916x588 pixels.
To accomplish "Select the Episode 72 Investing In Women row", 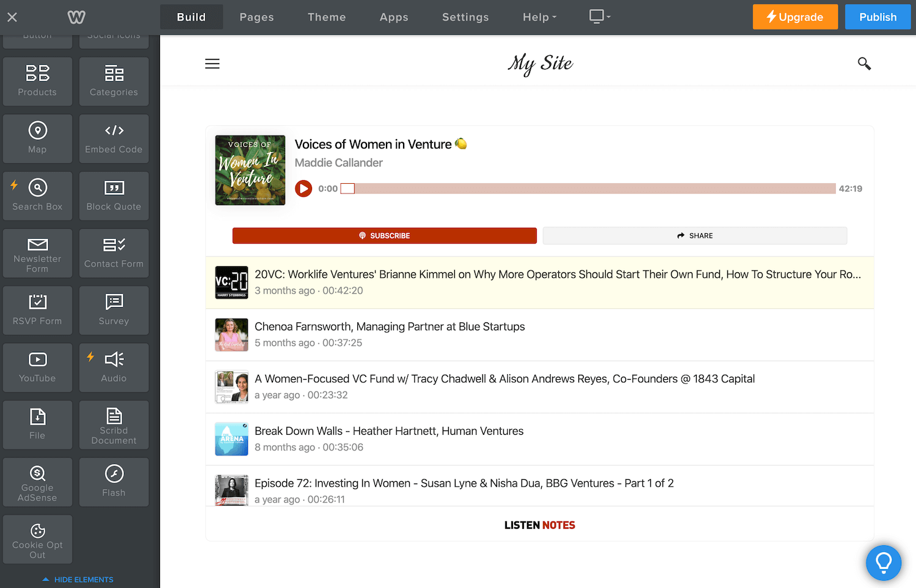I will click(540, 486).
